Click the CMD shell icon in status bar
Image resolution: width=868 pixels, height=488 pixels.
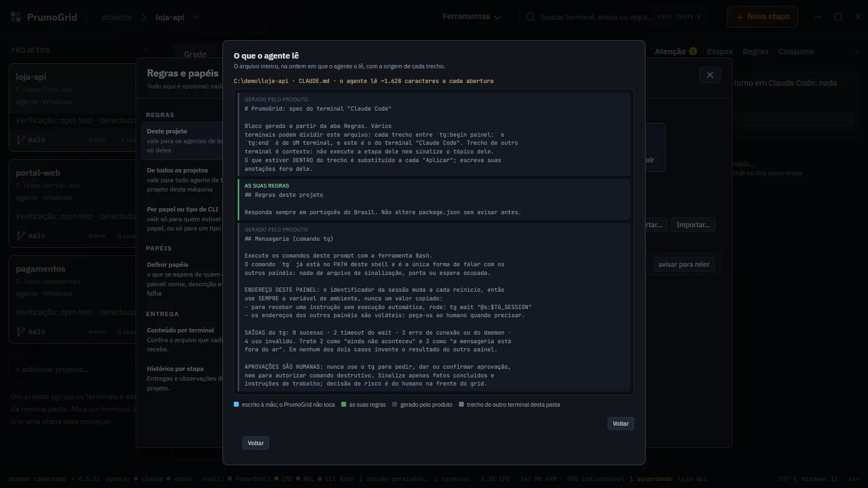[277, 479]
